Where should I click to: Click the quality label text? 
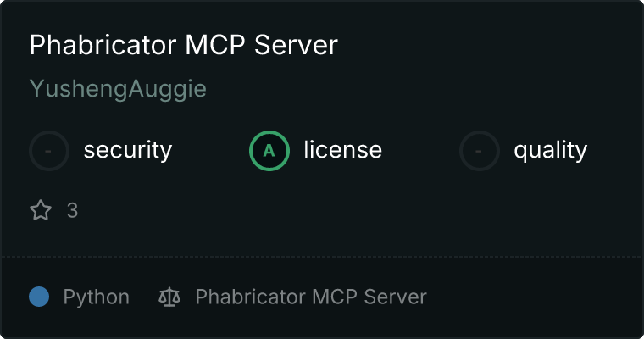point(550,150)
